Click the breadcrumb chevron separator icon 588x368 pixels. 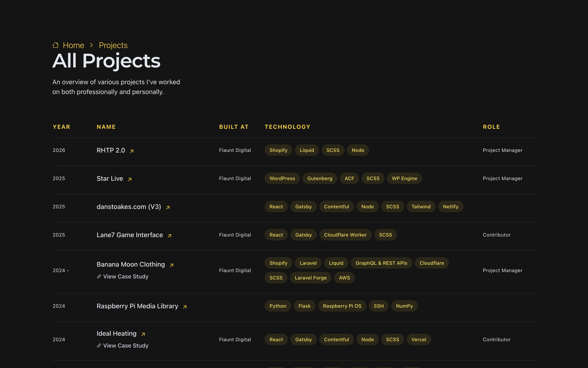(91, 45)
